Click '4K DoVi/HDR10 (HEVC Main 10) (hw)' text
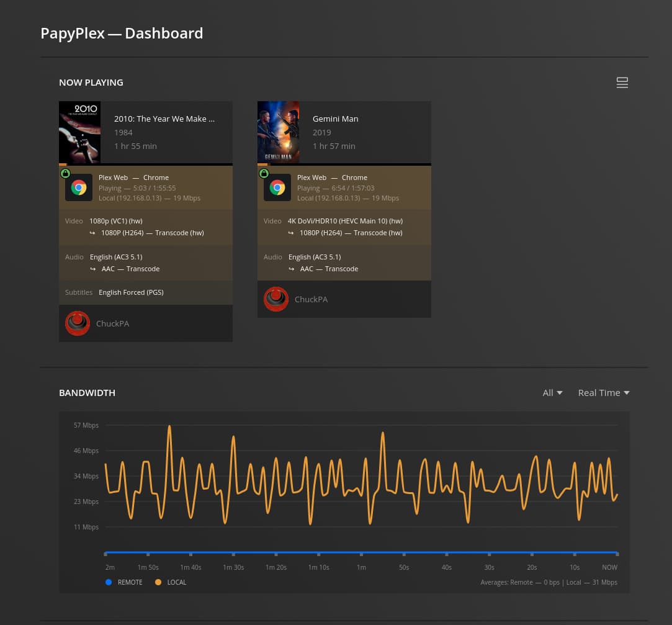672x625 pixels. click(x=345, y=221)
